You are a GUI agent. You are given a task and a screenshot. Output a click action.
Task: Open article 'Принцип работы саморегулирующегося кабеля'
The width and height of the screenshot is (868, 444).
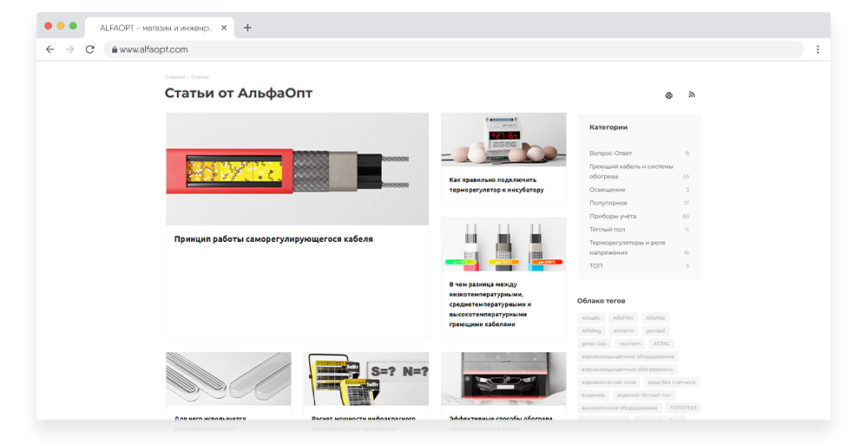pos(273,239)
